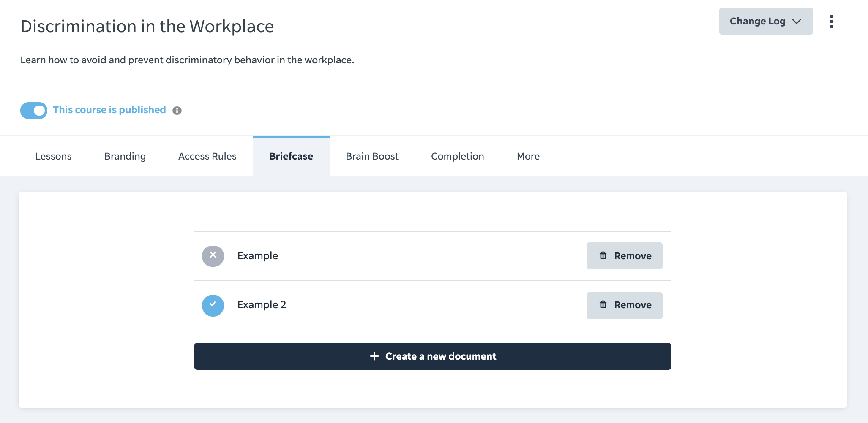The width and height of the screenshot is (868, 423).
Task: Open the three-dot more options menu
Action: (831, 22)
